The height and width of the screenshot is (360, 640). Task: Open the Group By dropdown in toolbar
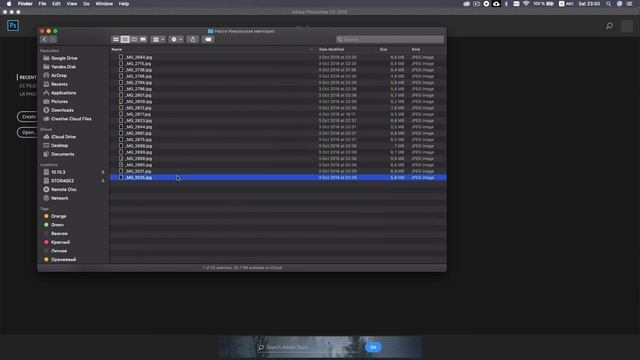click(158, 39)
